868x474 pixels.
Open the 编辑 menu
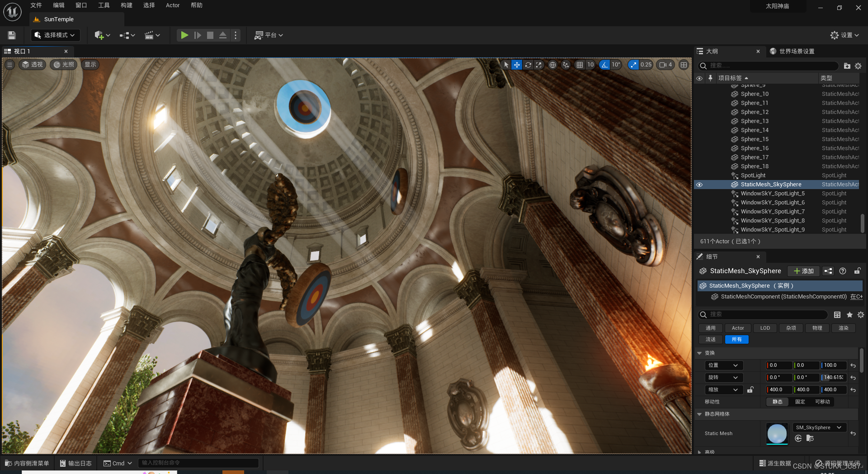tap(59, 5)
